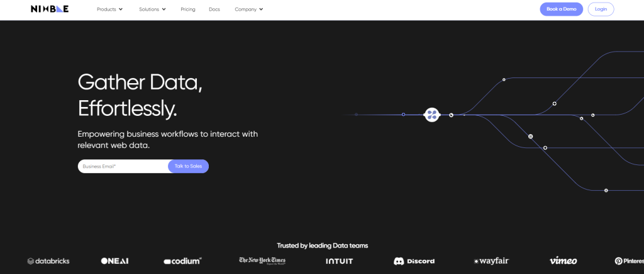This screenshot has height=274, width=644.
Task: Click the Talk to Sales button
Action: pyautogui.click(x=188, y=166)
